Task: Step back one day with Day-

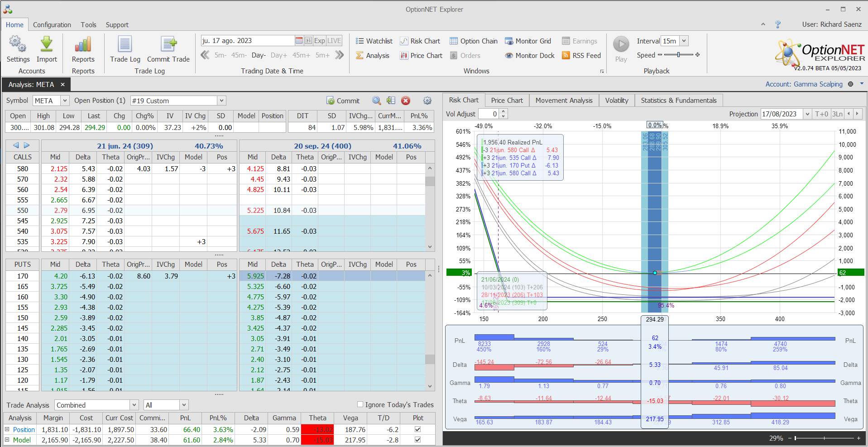Action: click(259, 55)
